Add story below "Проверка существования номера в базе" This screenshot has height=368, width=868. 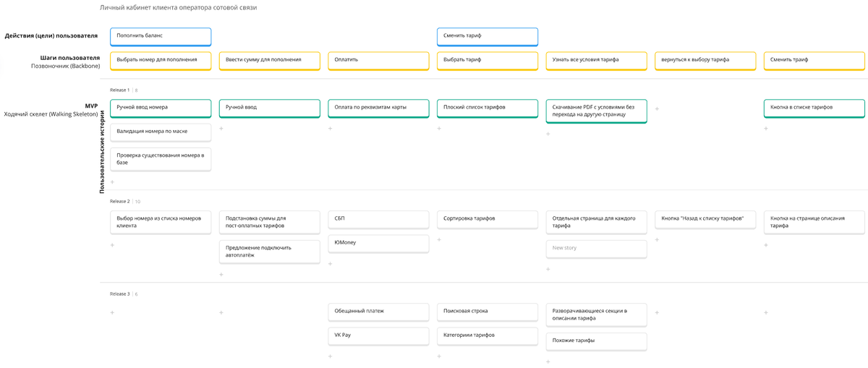(113, 182)
